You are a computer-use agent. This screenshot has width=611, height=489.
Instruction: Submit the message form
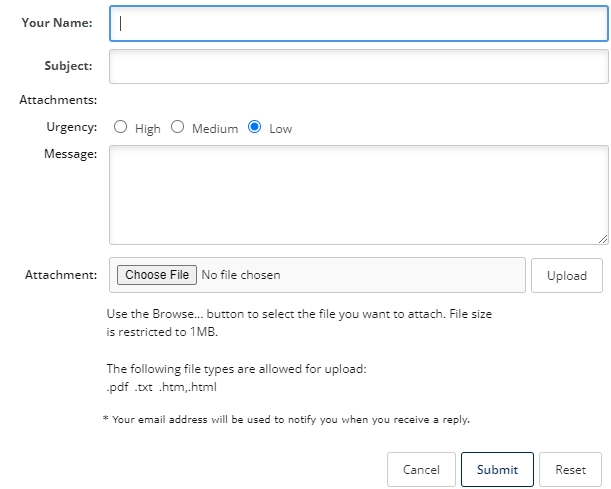(497, 470)
